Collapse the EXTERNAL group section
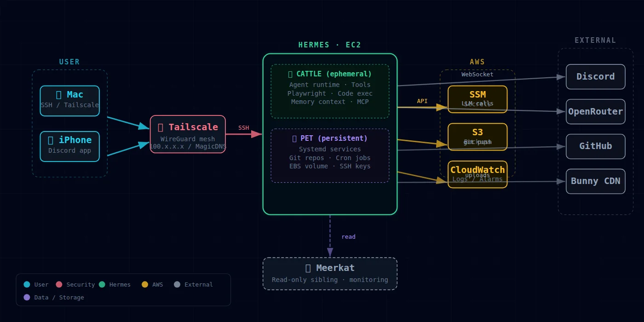 [595, 40]
